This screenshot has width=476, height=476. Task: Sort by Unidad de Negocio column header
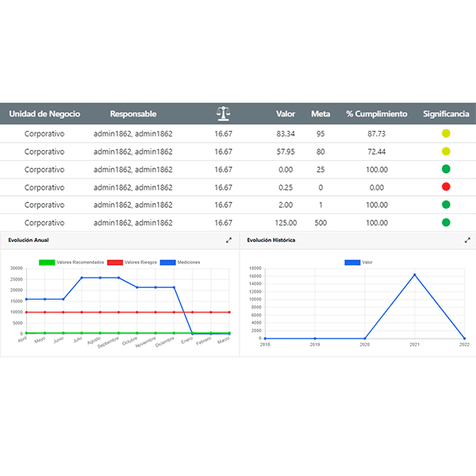pyautogui.click(x=44, y=113)
